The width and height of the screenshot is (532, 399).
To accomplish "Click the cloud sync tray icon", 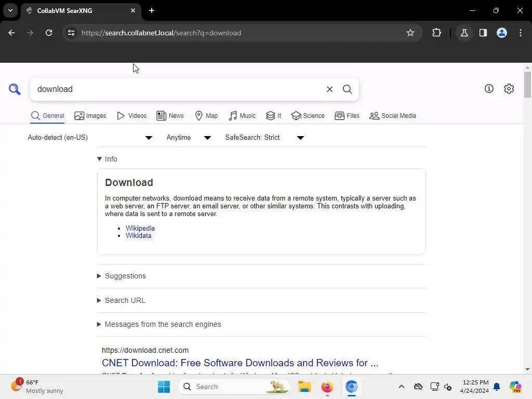I will 418,387.
